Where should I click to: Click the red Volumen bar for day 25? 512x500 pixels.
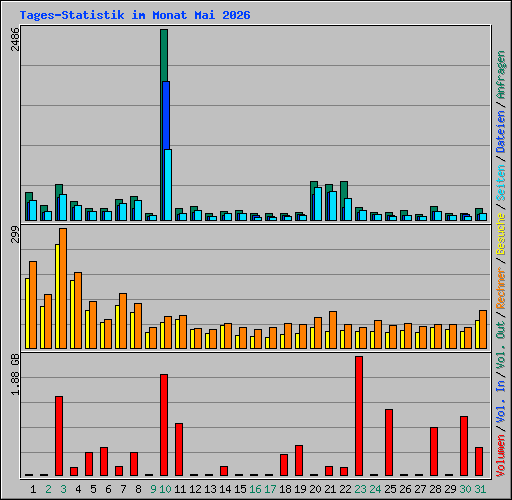(x=389, y=442)
